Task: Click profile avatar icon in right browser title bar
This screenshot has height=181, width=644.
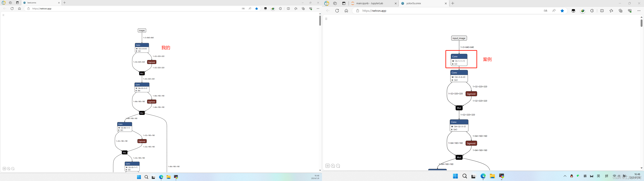Action: (x=327, y=4)
